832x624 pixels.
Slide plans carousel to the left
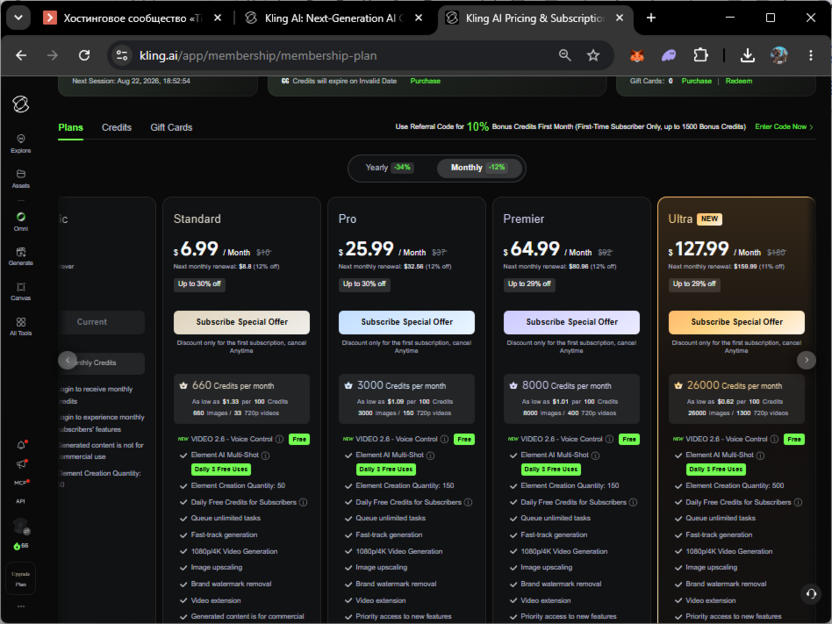(x=67, y=360)
